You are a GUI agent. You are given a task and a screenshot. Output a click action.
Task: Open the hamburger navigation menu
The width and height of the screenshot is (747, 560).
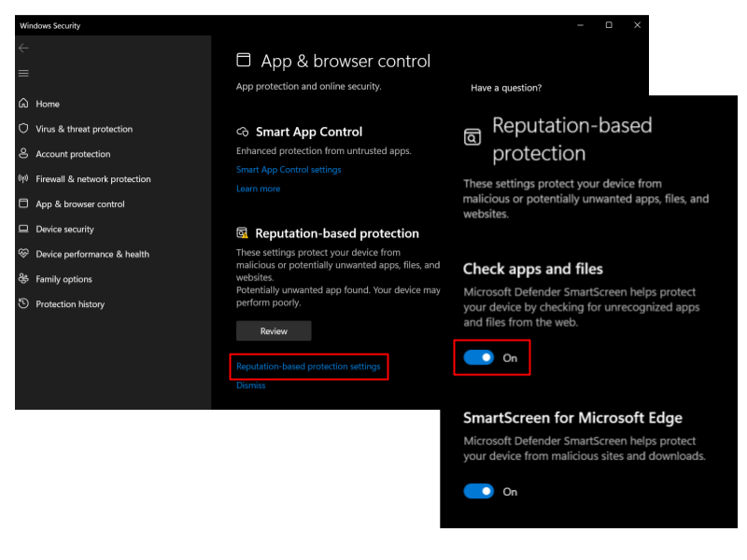click(x=23, y=73)
